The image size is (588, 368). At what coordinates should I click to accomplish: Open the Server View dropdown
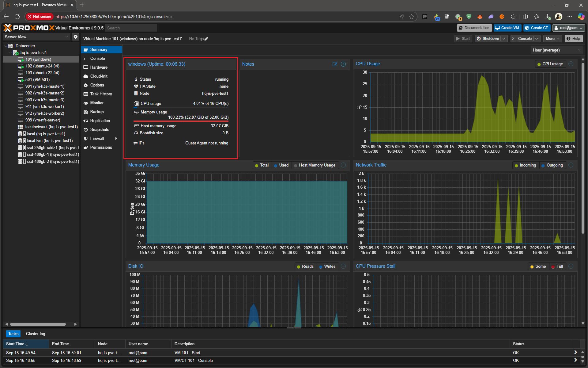[x=37, y=37]
